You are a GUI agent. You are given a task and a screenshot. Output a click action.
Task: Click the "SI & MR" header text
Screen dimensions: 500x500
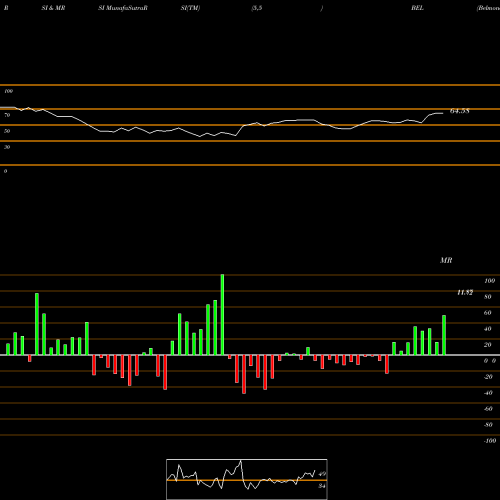click(53, 8)
